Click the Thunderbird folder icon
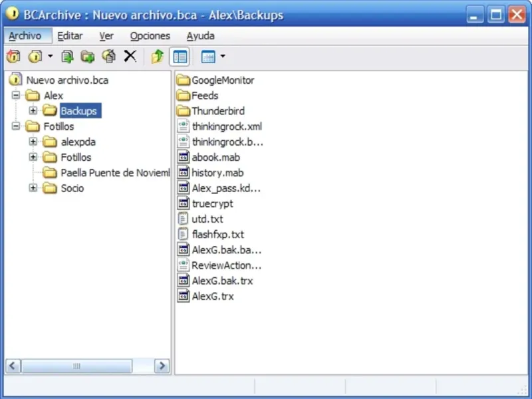 pos(184,110)
